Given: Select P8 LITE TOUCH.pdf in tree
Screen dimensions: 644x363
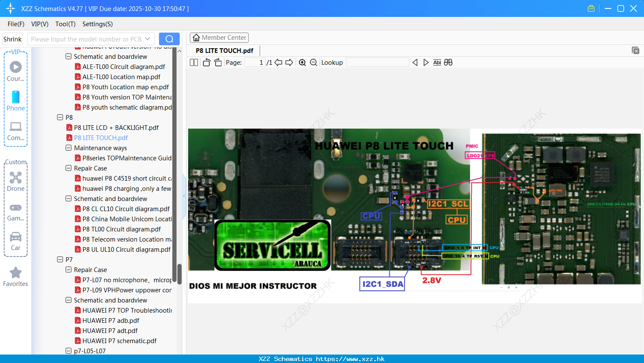Looking at the screenshot, I should click(101, 137).
